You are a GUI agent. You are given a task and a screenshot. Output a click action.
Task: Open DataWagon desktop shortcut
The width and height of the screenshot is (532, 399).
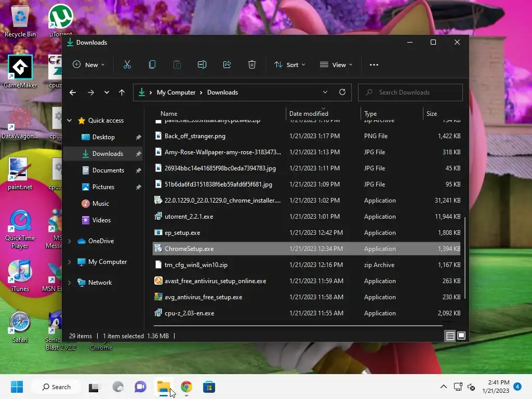[x=20, y=123]
